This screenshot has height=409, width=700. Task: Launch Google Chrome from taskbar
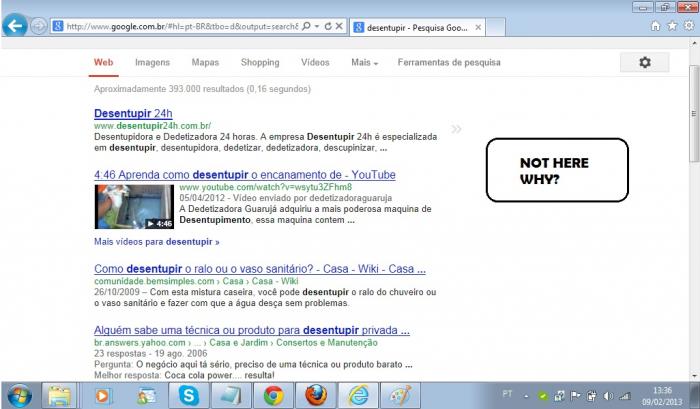(273, 396)
